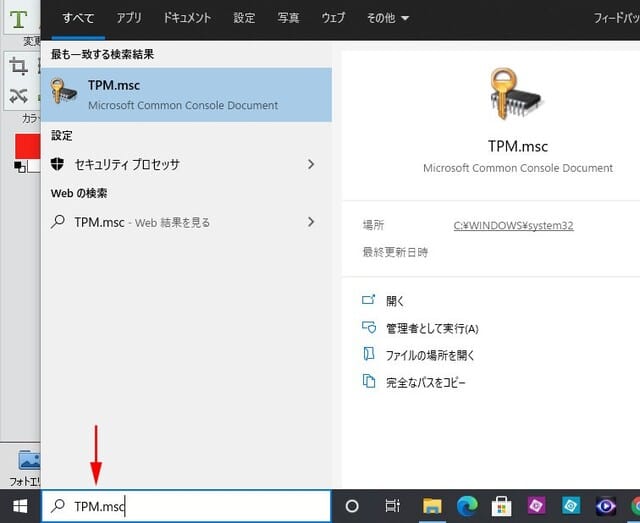Switch to the ウェブ tab

tap(333, 18)
